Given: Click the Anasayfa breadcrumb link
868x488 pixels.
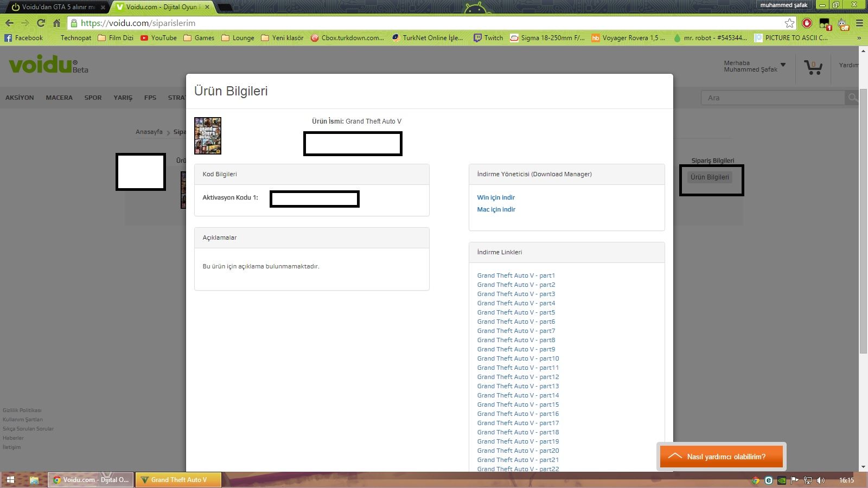Looking at the screenshot, I should 149,132.
